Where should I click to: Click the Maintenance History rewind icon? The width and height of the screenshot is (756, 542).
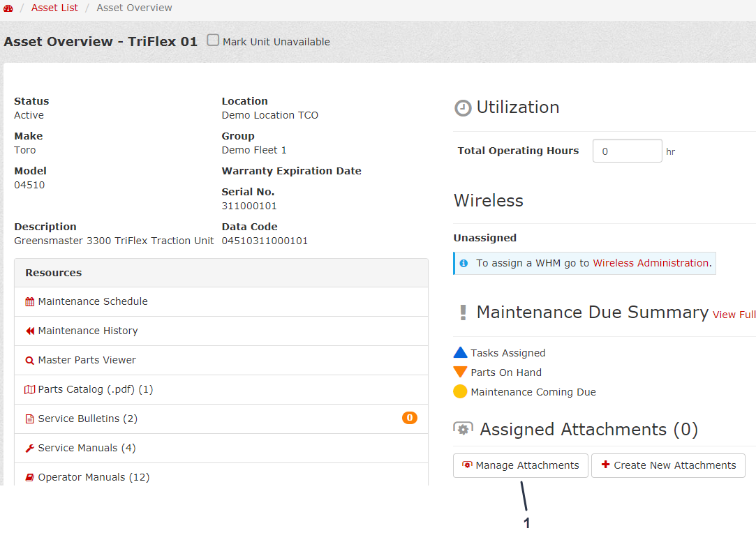click(x=29, y=331)
